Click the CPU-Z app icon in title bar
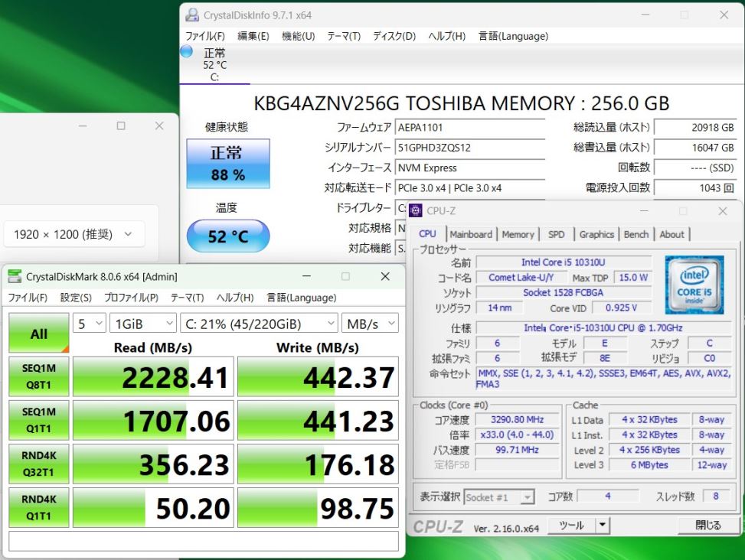Image resolution: width=745 pixels, height=560 pixels. (415, 210)
